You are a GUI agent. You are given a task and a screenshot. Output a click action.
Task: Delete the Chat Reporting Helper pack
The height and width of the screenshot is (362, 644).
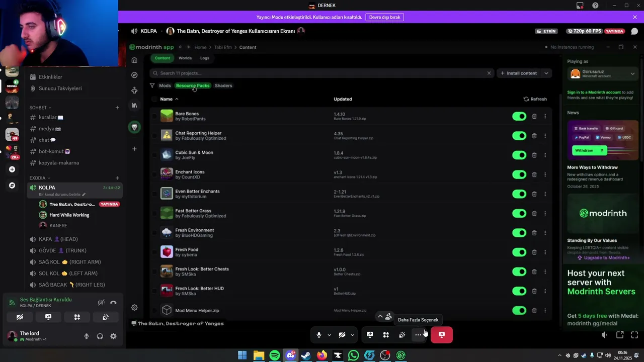[x=534, y=136]
